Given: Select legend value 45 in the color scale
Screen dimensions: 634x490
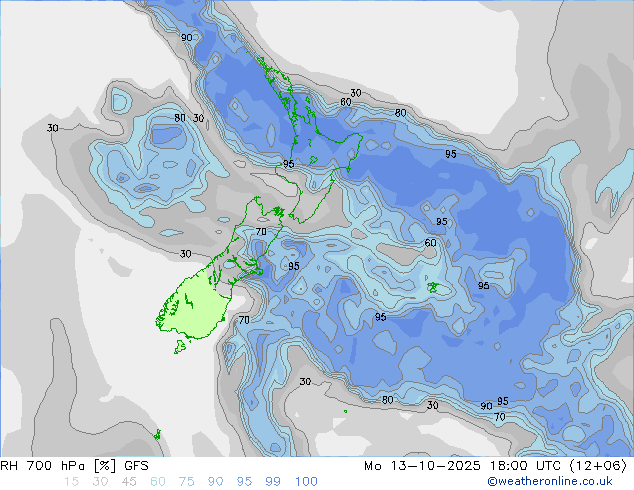Looking at the screenshot, I should pyautogui.click(x=129, y=482).
